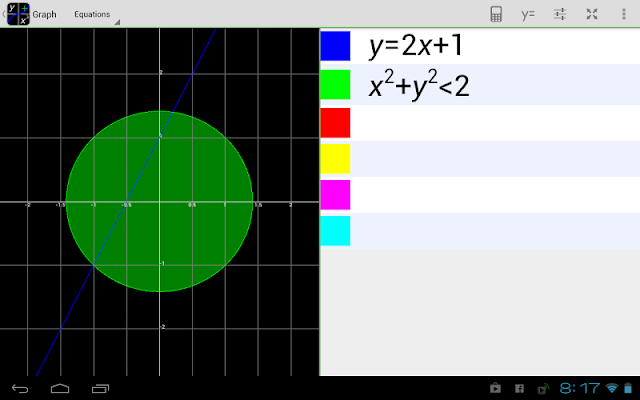Tap the empty cyan equation field

(495, 231)
